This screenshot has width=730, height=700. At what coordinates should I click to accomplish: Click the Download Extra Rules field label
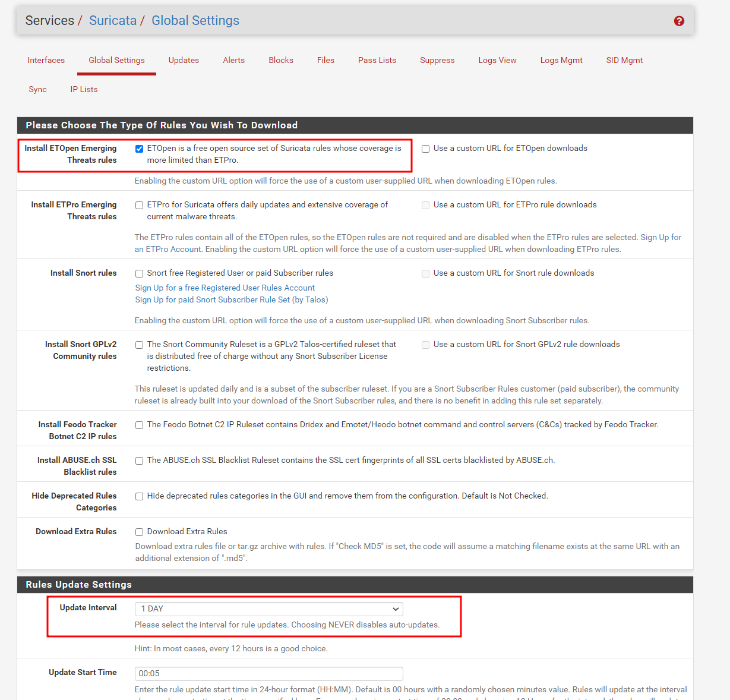click(x=76, y=531)
